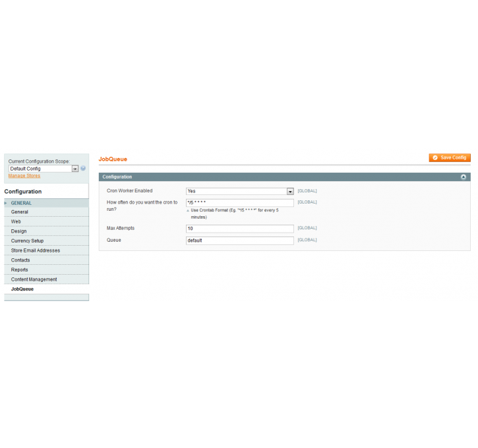Click the crontab format hint text

(235, 214)
